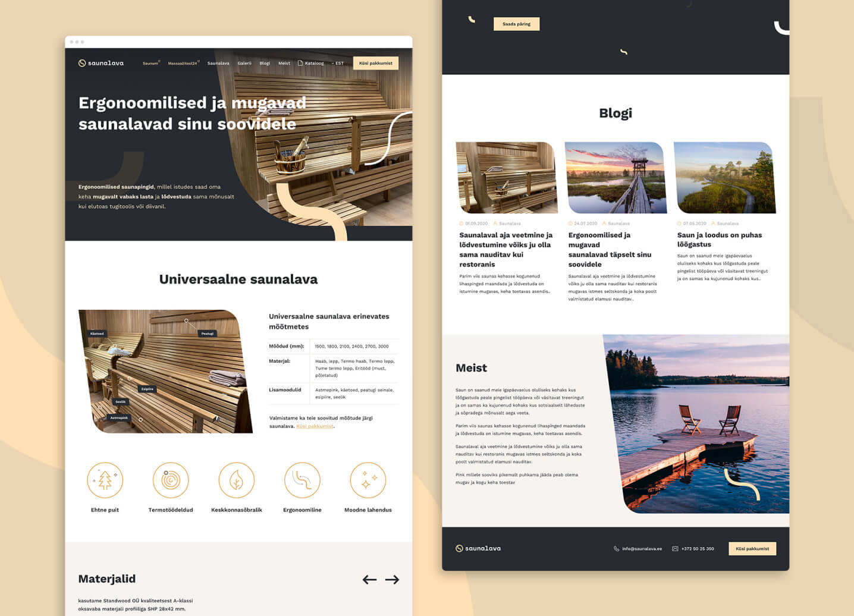Click the 24.07.2020 date text
Image resolution: width=854 pixels, height=616 pixels.
coord(585,224)
